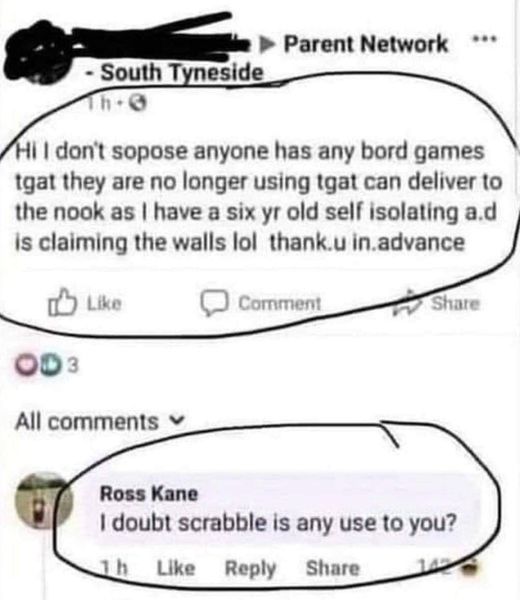Screen dimensions: 520x600
Task: Open Parent Network South Tyneside group link
Action: (268, 57)
